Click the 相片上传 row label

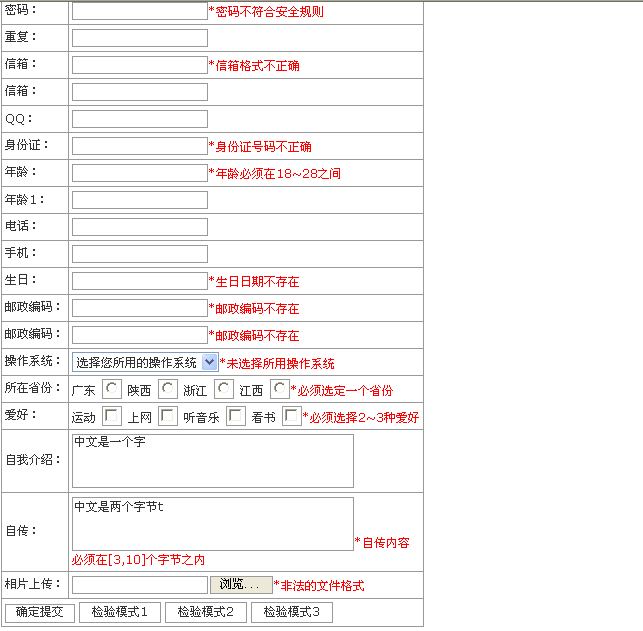(33, 583)
